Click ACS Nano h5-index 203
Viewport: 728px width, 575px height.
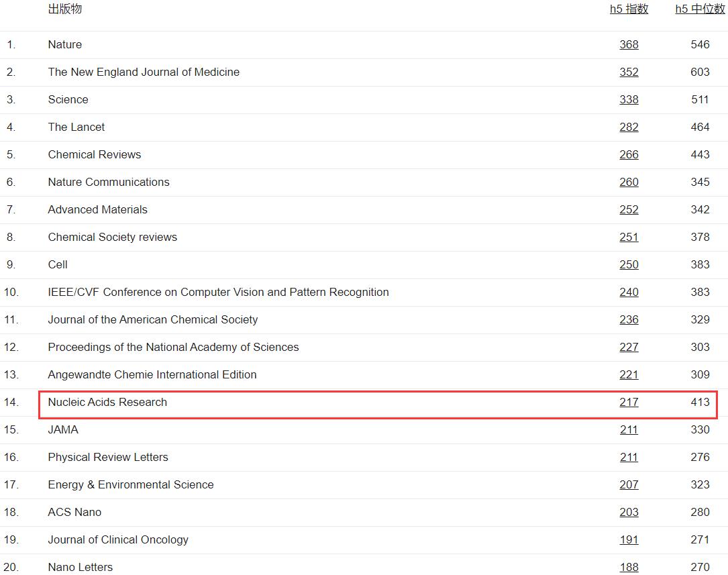(x=629, y=513)
